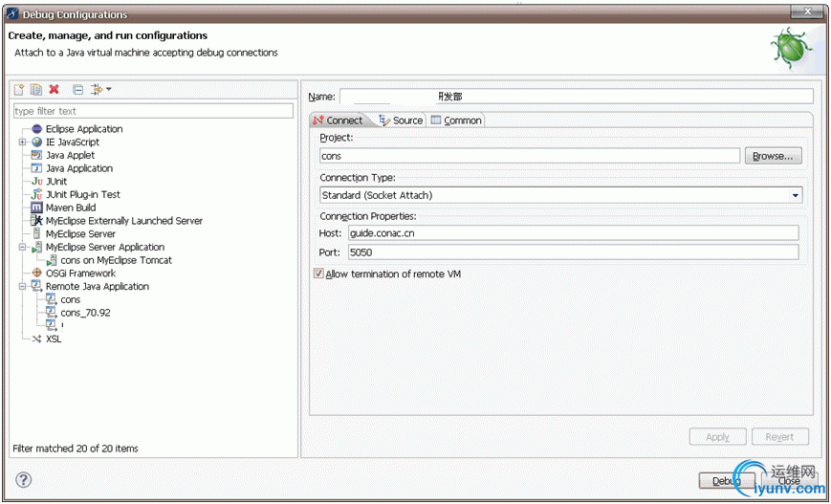Image resolution: width=831 pixels, height=504 pixels.
Task: Click the Maven Build icon
Action: click(36, 208)
